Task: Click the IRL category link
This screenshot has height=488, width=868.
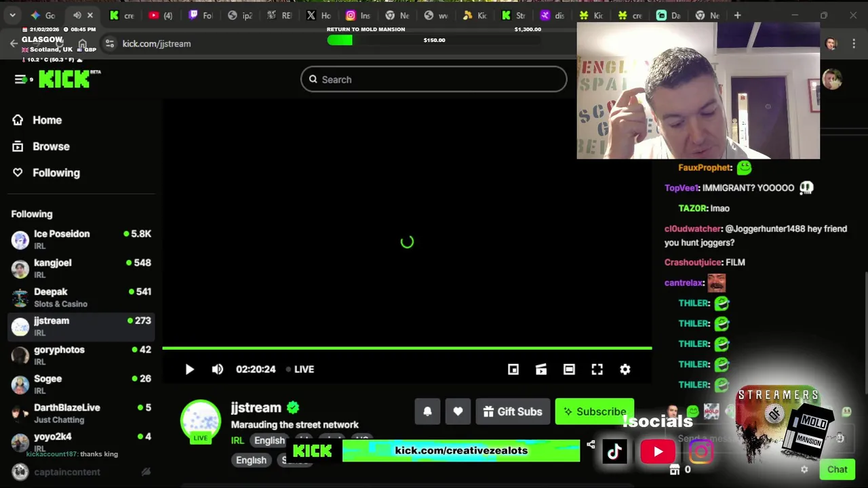Action: click(237, 441)
